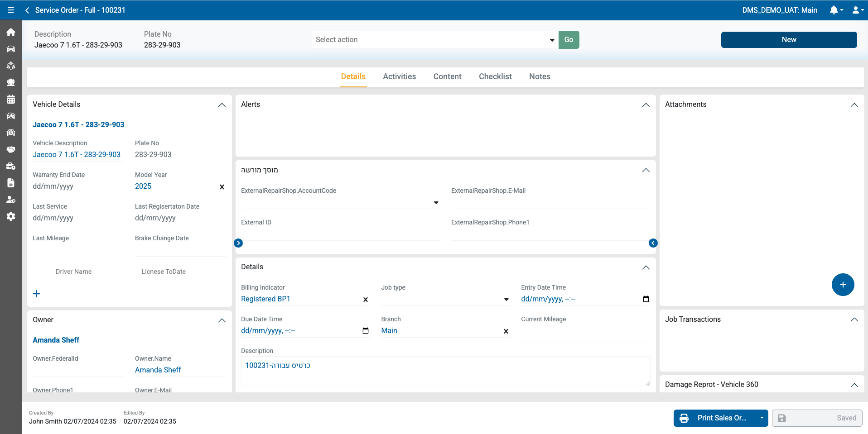Open the Vehicles car icon in sidebar
The image size is (868, 434).
(11, 49)
